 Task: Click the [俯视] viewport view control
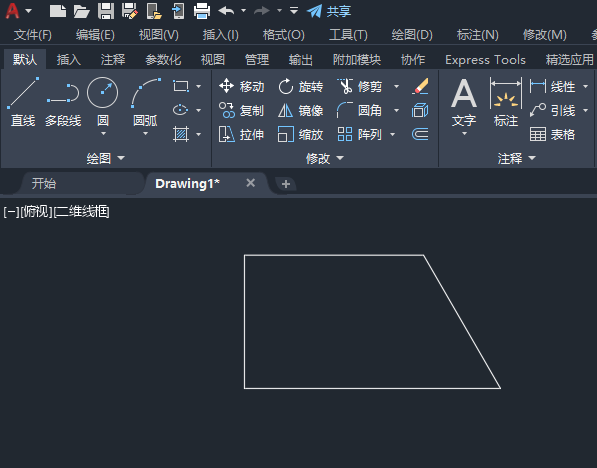pyautogui.click(x=37, y=212)
